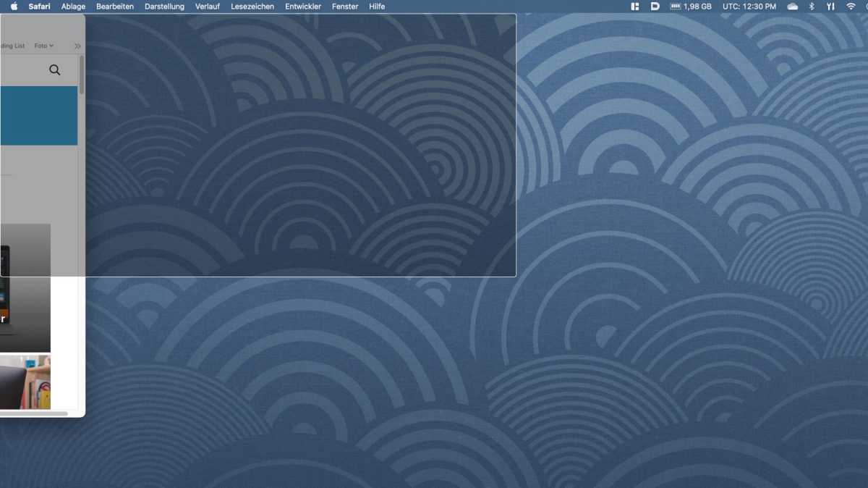Viewport: 868px width, 488px height.
Task: Open the Reading List bookmark
Action: pyautogui.click(x=12, y=46)
